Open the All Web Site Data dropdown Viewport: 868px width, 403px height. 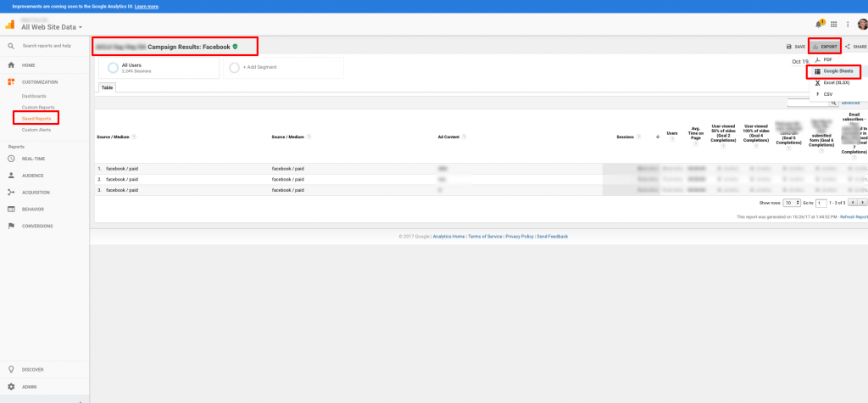coord(52,27)
